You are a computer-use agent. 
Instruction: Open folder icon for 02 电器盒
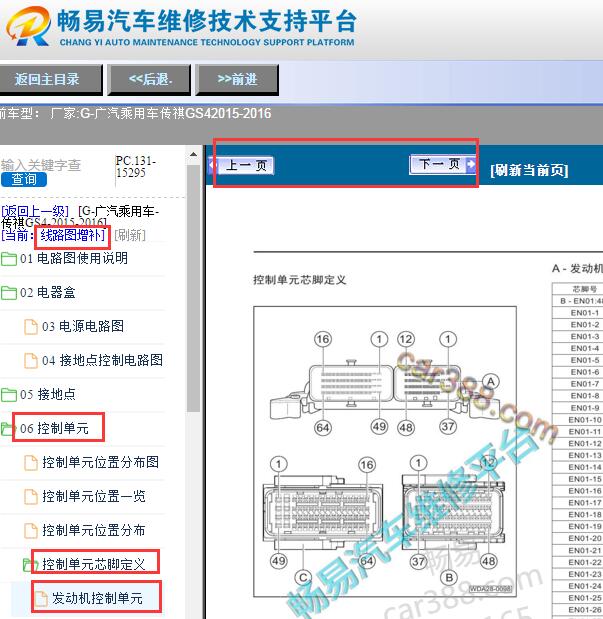pyautogui.click(x=8, y=293)
